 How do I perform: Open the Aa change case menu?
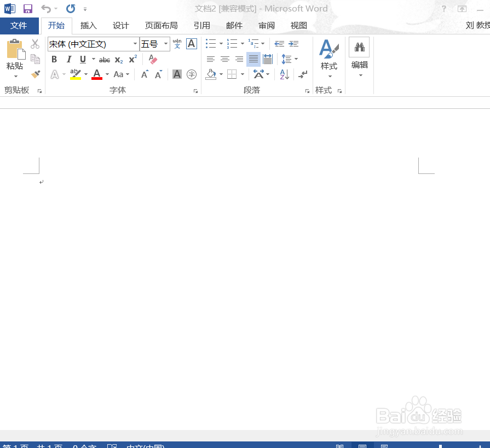121,74
